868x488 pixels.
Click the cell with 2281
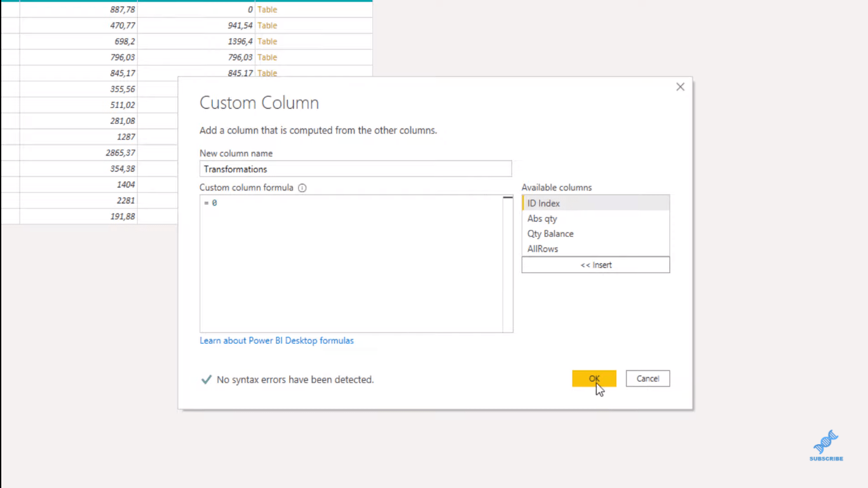point(79,200)
